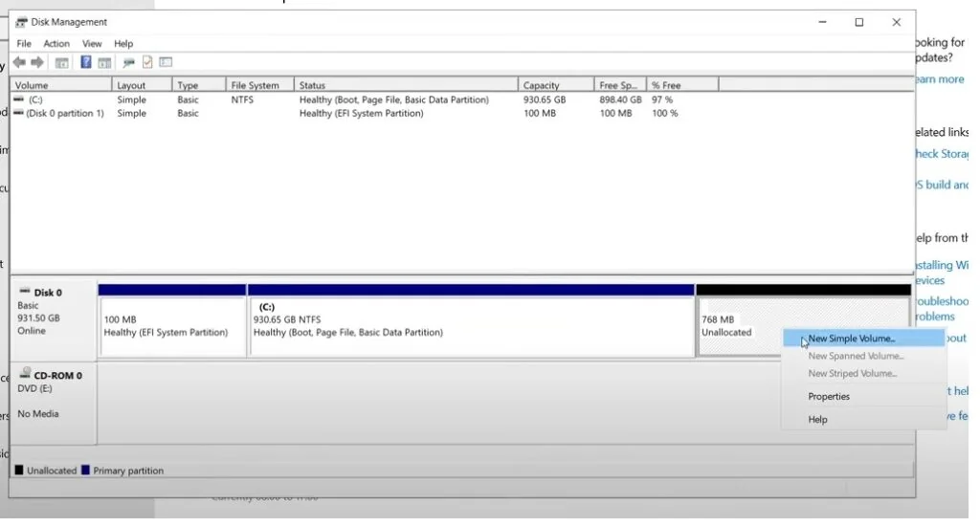
Task: Select Help in the context menu
Action: pyautogui.click(x=863, y=420)
